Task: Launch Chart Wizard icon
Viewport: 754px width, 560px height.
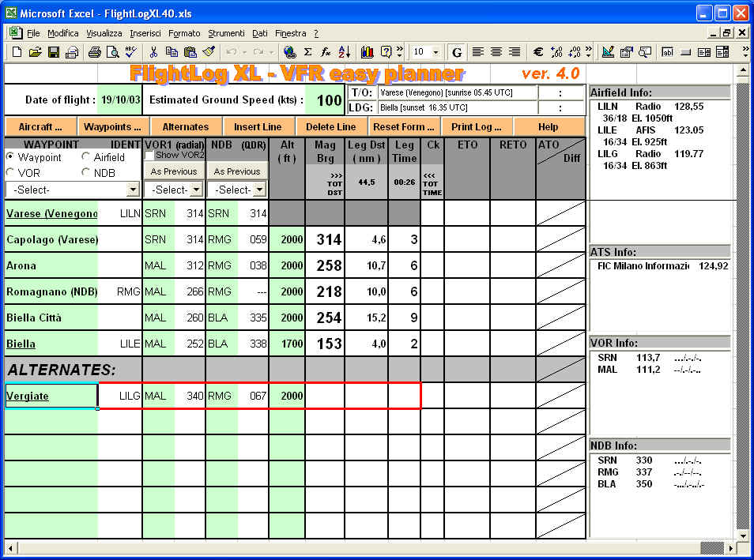Action: (x=368, y=52)
